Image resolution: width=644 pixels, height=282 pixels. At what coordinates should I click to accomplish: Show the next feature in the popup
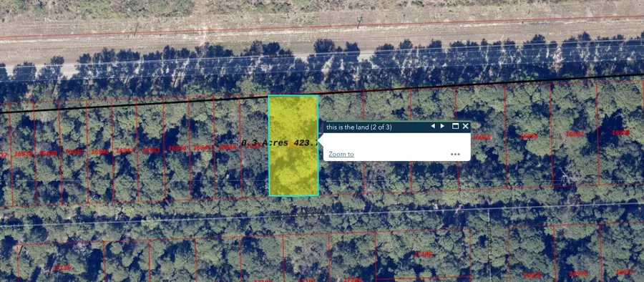(x=442, y=127)
